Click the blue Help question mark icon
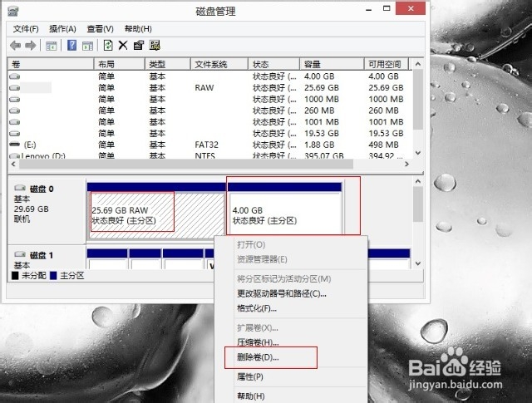 72,45
